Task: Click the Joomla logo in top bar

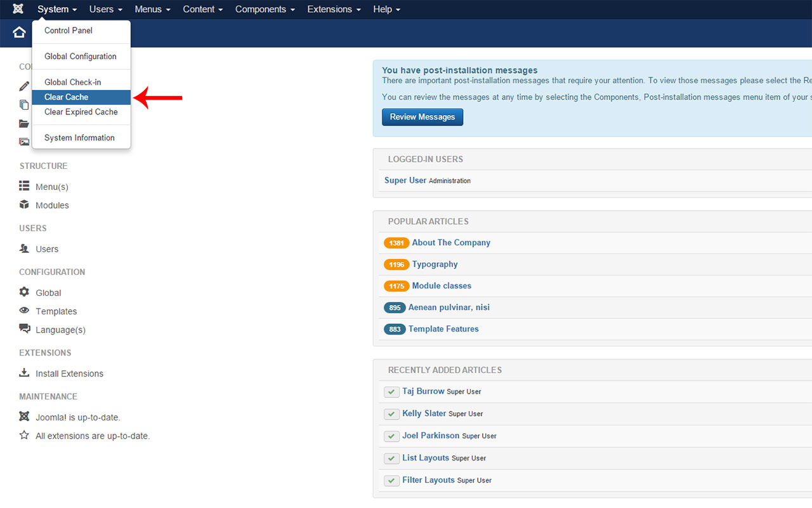Action: click(x=18, y=9)
